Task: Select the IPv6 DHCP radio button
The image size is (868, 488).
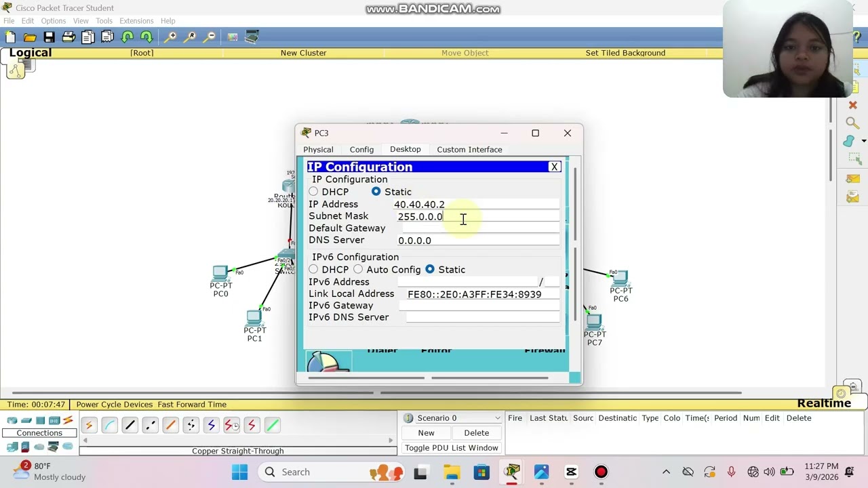Action: [x=313, y=270]
